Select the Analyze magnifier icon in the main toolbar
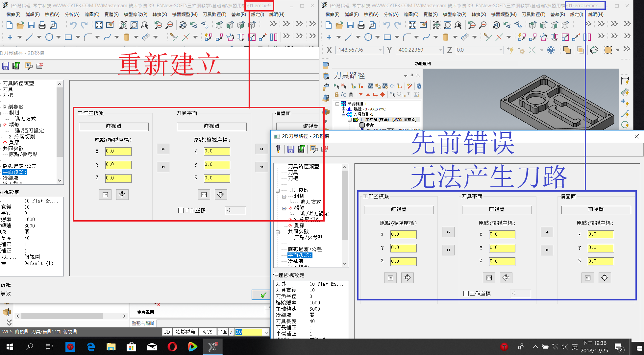644x355 pixels. 53,25
